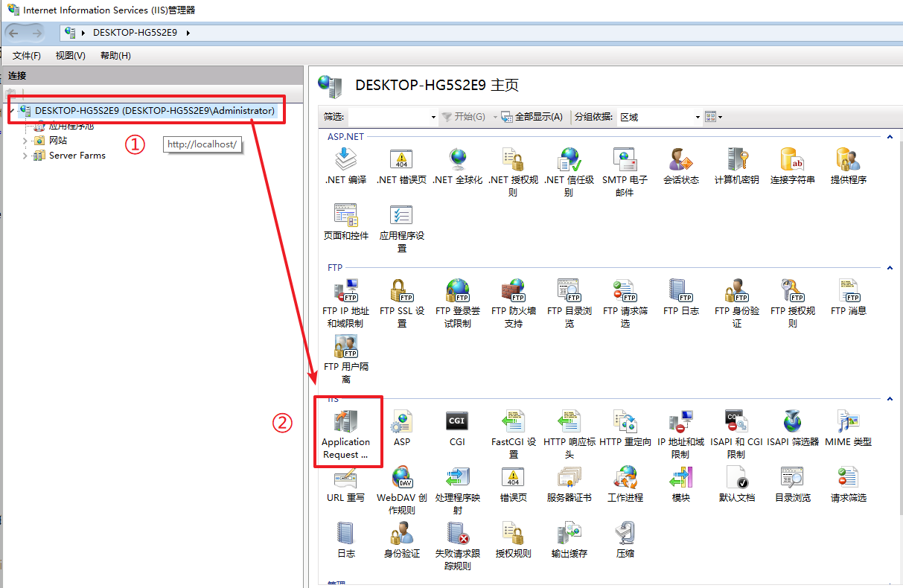Open the 筛选 filter dropdown

[434, 118]
